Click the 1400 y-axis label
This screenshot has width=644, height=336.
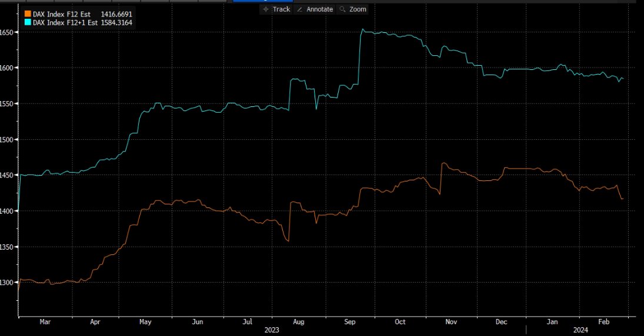tap(8, 211)
